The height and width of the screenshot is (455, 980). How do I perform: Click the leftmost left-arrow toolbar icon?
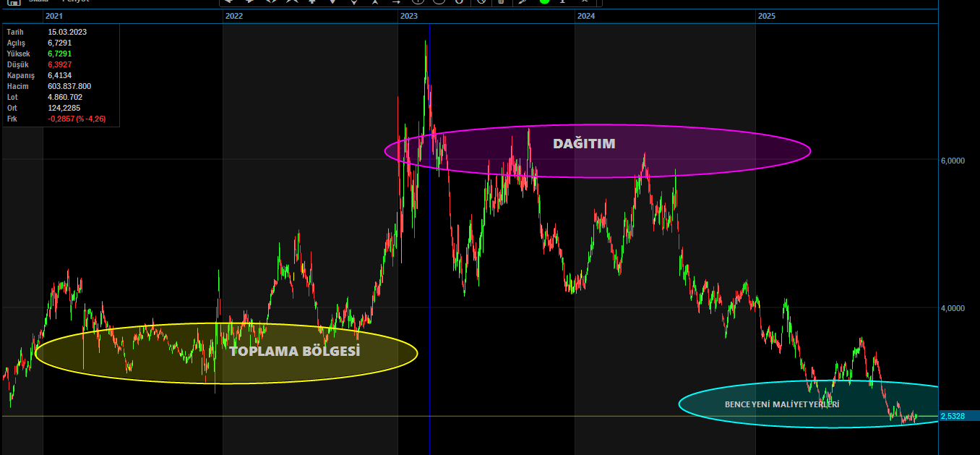[x=229, y=2]
